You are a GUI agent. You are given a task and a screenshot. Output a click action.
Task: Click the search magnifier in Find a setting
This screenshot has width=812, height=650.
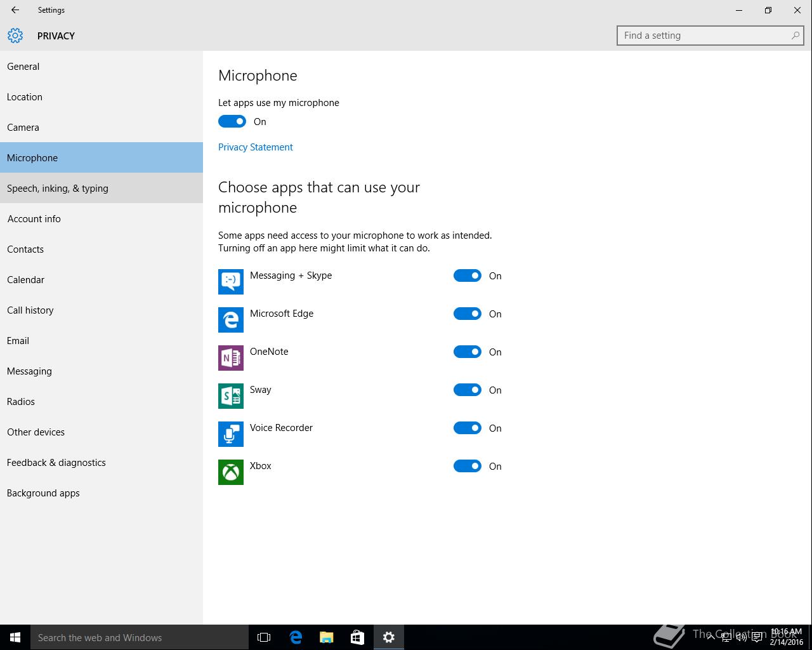point(795,36)
